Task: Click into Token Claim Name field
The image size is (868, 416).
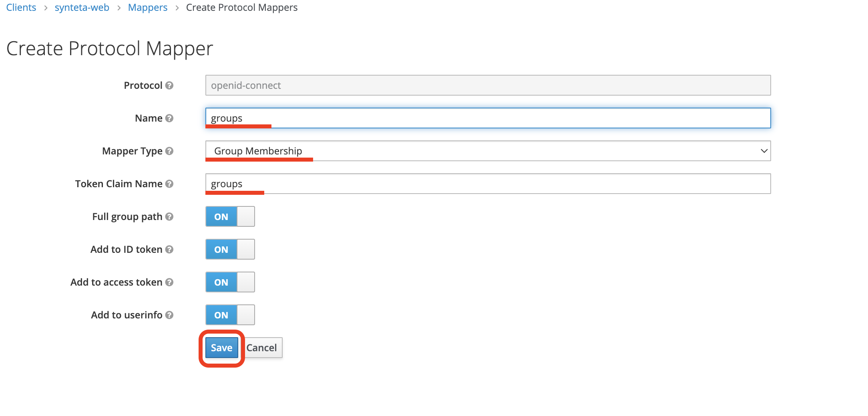Action: [x=488, y=184]
